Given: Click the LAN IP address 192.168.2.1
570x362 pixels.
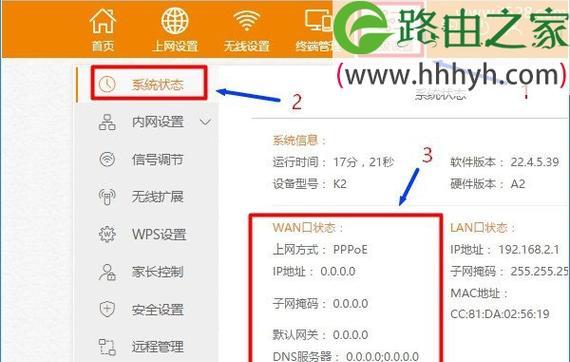Looking at the screenshot, I should (529, 250).
